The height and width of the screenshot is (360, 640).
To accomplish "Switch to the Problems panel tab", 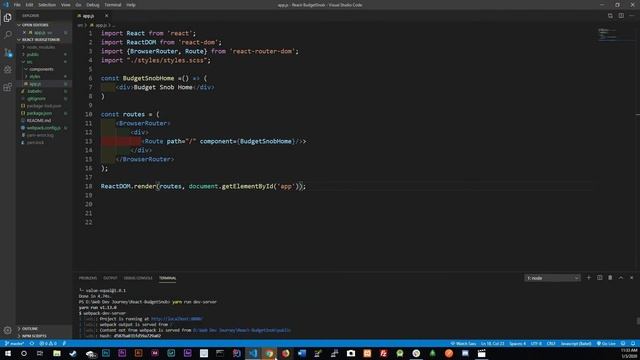I will pyautogui.click(x=88, y=278).
